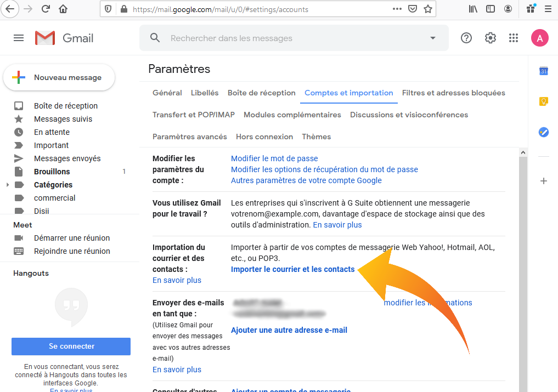Click the gift what's new icon

click(x=531, y=9)
